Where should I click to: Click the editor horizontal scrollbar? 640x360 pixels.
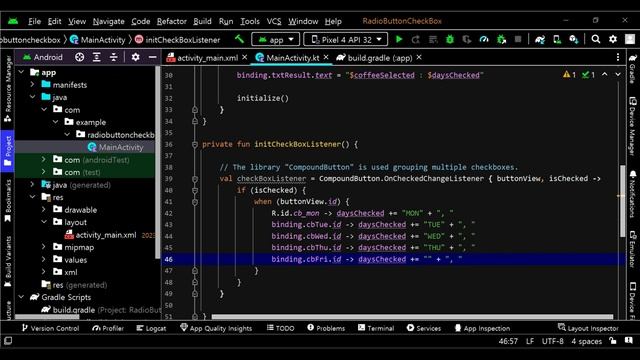pos(412,317)
